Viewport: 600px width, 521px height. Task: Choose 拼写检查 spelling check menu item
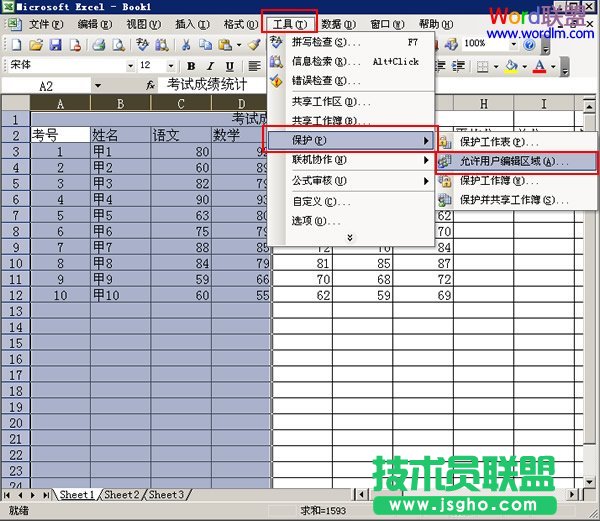point(351,42)
